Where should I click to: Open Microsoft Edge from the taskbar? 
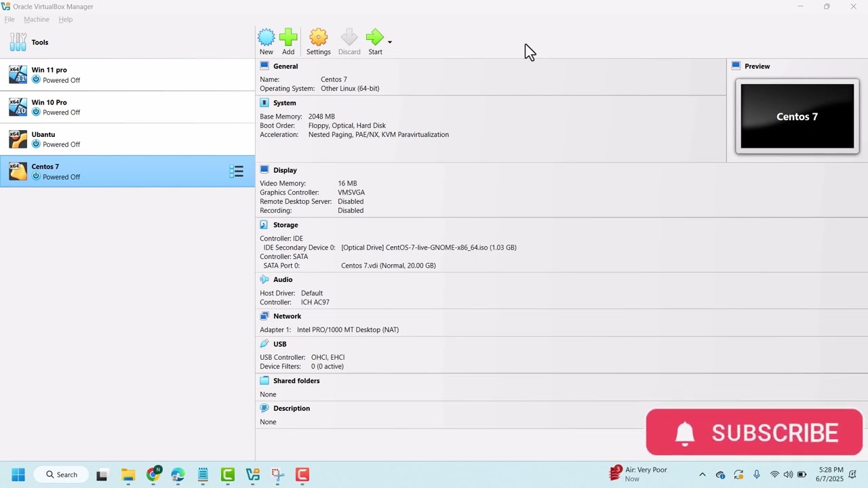[x=178, y=474]
